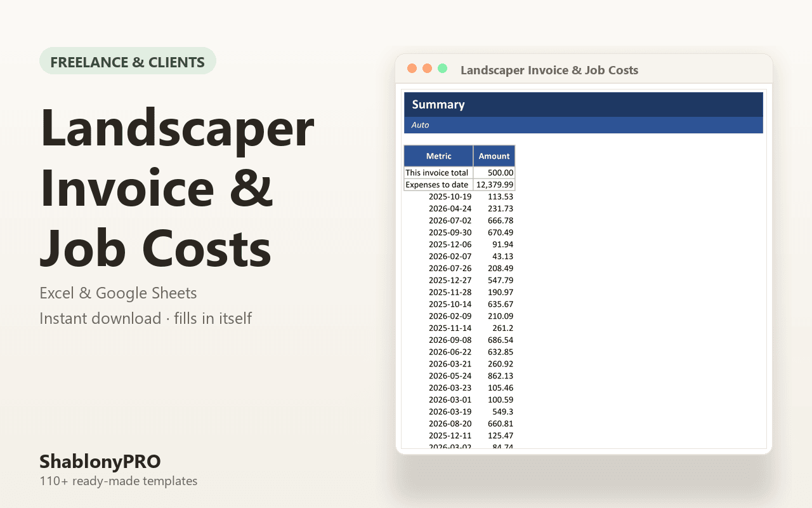
Task: Click the ShablonyPRO brand name
Action: pos(100,461)
